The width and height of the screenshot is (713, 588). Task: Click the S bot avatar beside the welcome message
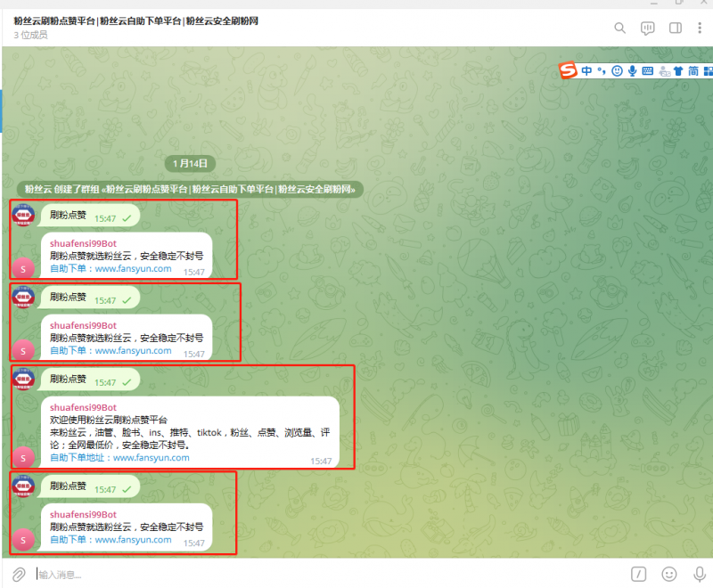click(23, 458)
